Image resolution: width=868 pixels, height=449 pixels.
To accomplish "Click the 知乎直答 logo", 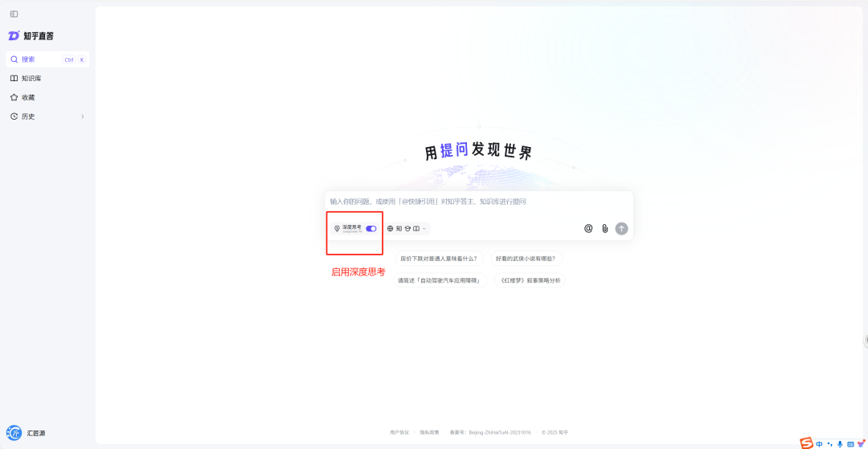I will point(31,36).
